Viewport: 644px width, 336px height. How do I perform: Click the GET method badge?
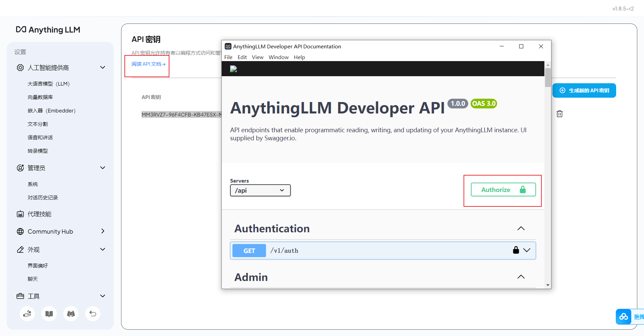click(249, 251)
